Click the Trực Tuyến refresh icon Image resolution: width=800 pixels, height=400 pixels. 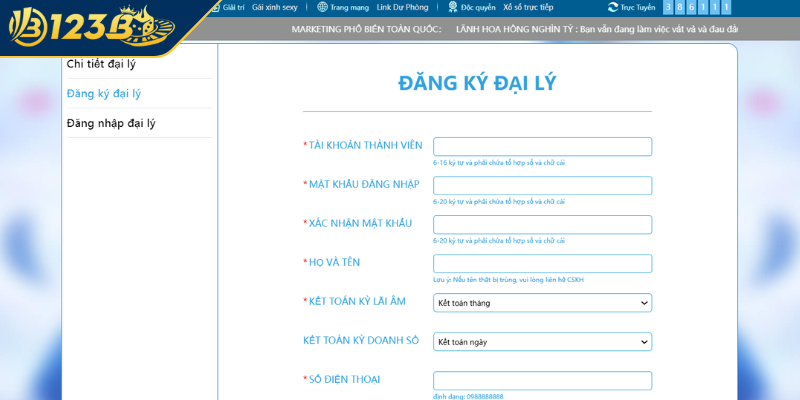[613, 7]
